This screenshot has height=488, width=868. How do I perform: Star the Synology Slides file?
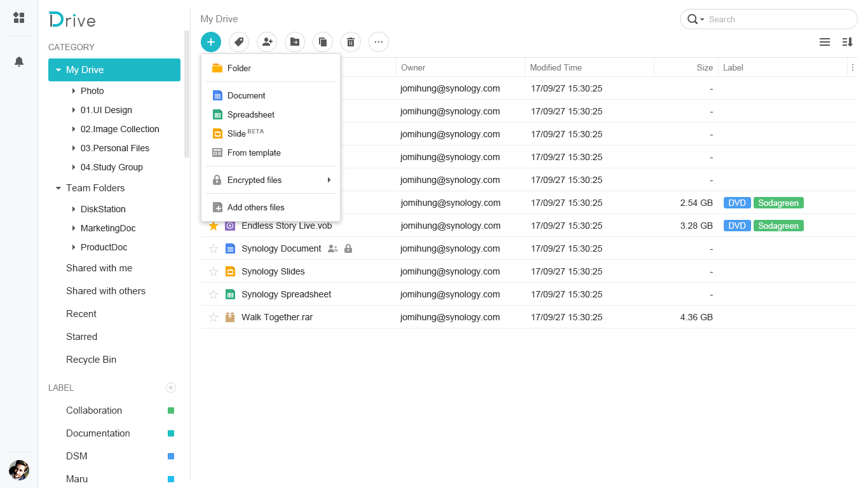tap(214, 271)
